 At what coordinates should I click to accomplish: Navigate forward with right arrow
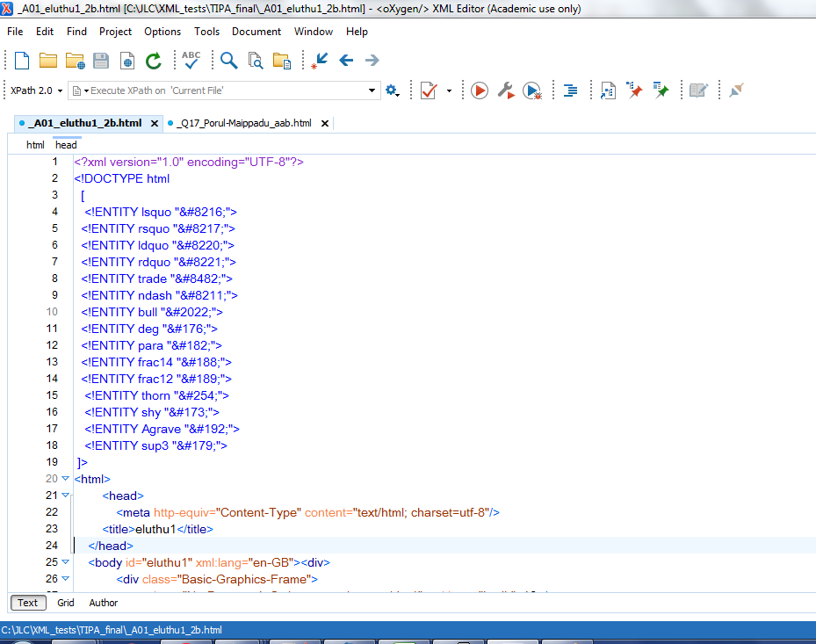(x=372, y=61)
